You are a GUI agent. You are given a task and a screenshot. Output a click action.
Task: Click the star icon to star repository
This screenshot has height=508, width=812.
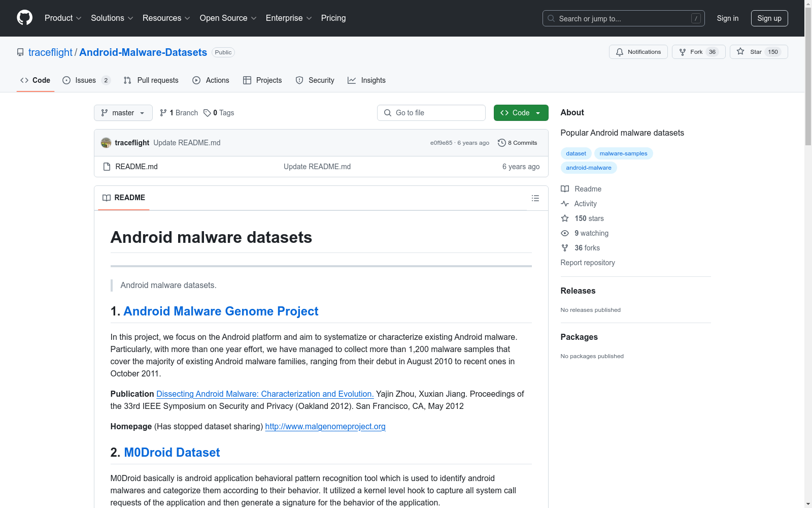pos(740,51)
